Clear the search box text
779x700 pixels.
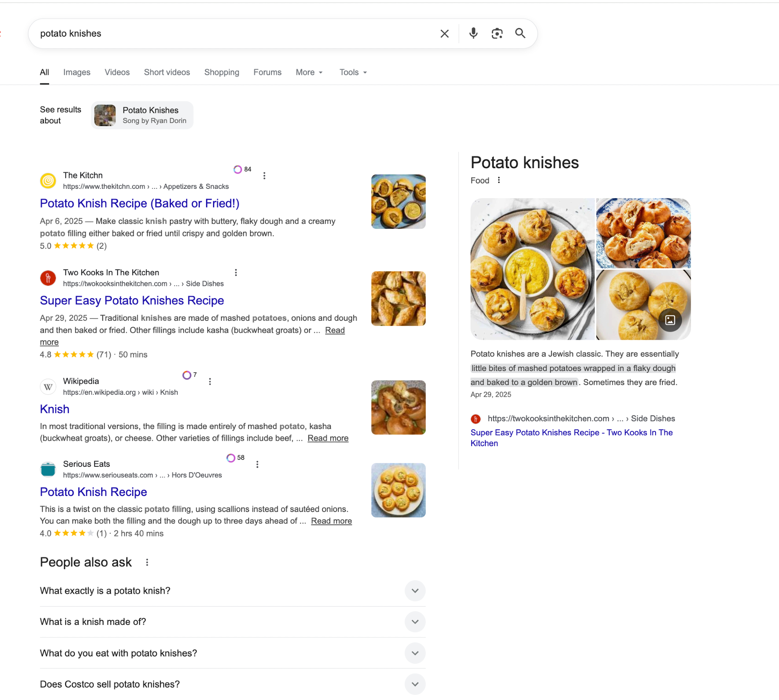click(x=444, y=34)
